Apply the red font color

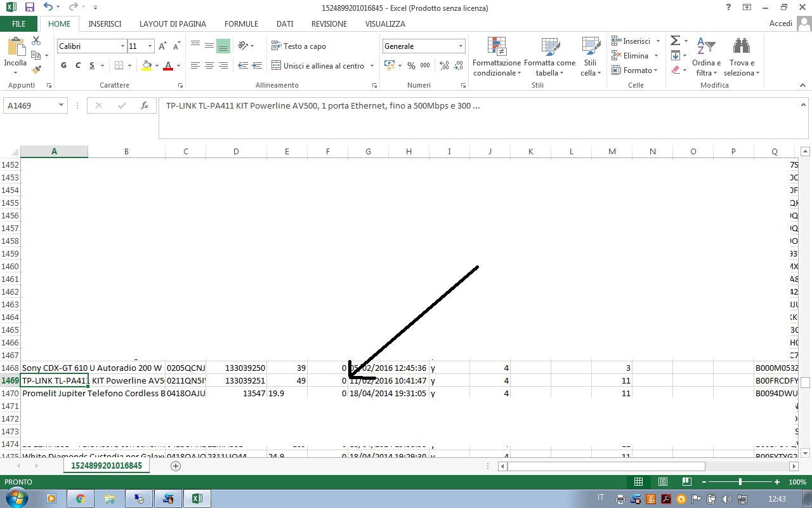click(x=168, y=65)
